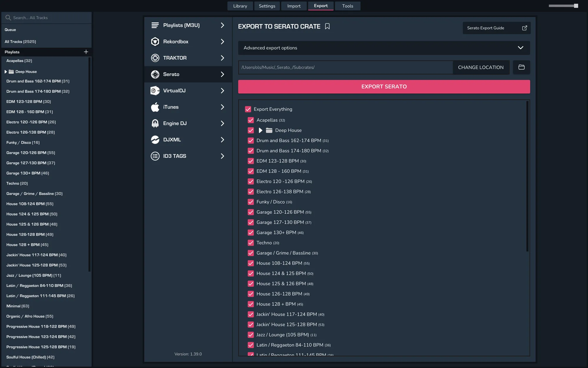Click the iTunes apple icon
588x368 pixels.
pos(155,107)
